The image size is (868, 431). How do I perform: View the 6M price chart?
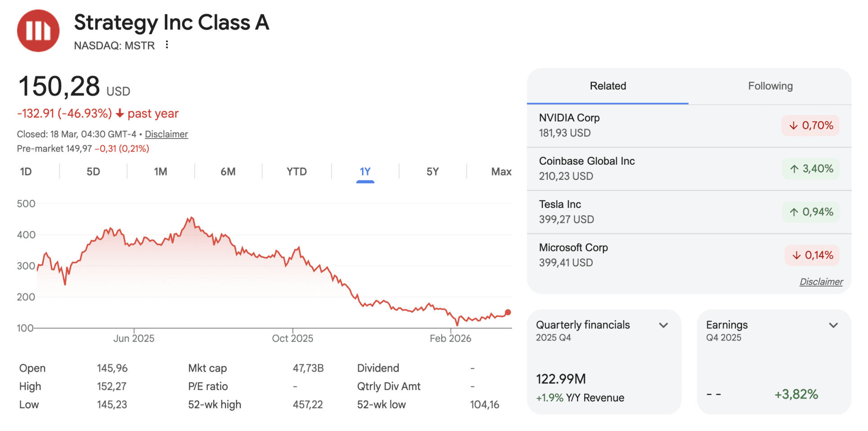228,172
